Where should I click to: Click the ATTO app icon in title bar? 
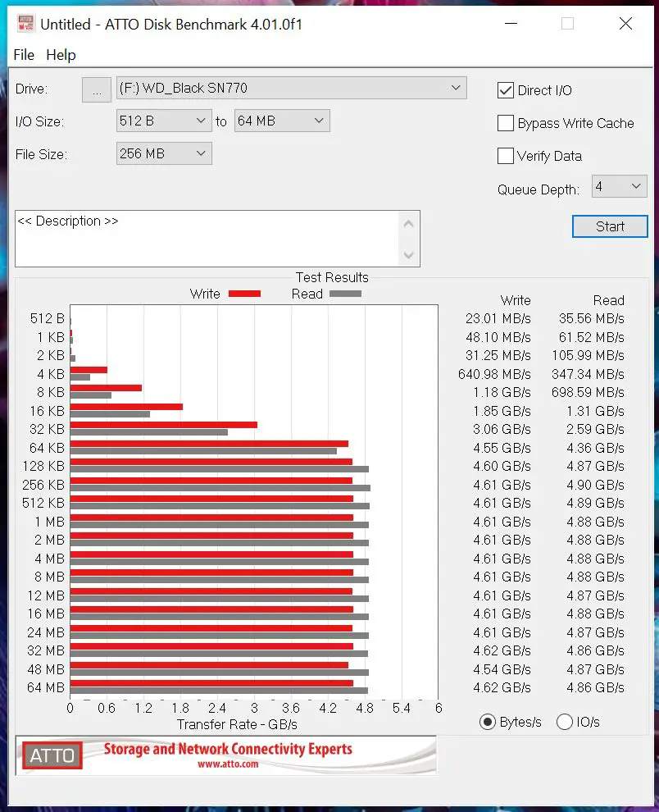point(26,24)
